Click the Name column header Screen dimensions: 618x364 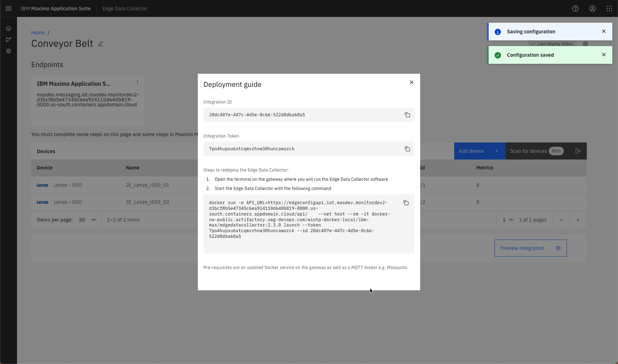pos(133,168)
